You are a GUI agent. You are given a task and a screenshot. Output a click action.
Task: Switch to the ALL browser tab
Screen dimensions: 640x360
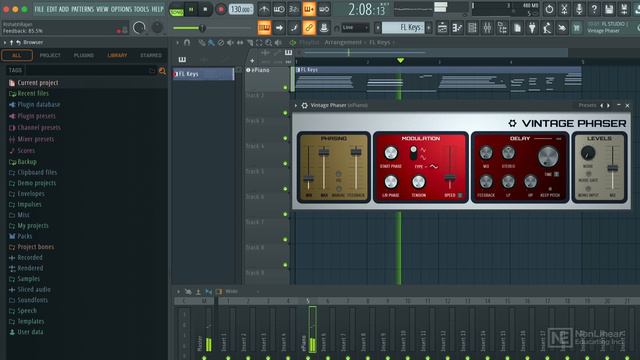[x=17, y=55]
